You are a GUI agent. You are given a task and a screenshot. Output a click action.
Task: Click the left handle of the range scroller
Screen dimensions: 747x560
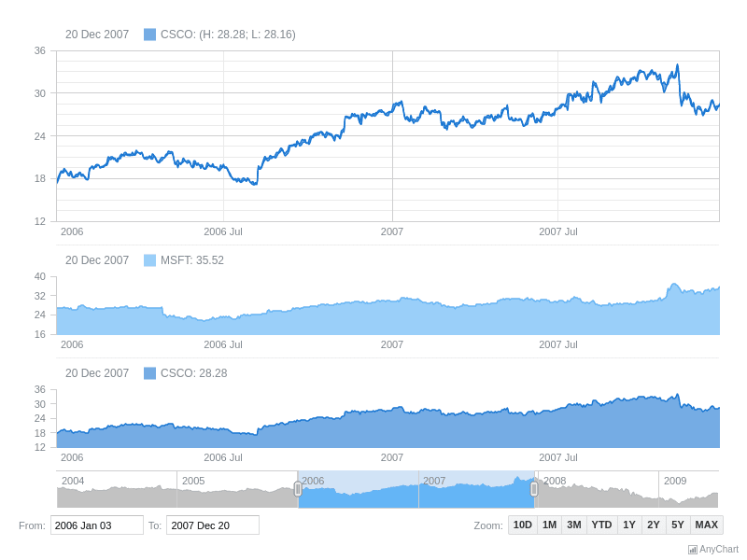click(298, 487)
